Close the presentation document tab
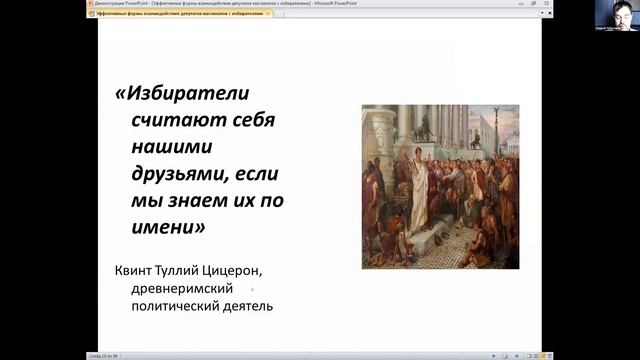 [268, 13]
